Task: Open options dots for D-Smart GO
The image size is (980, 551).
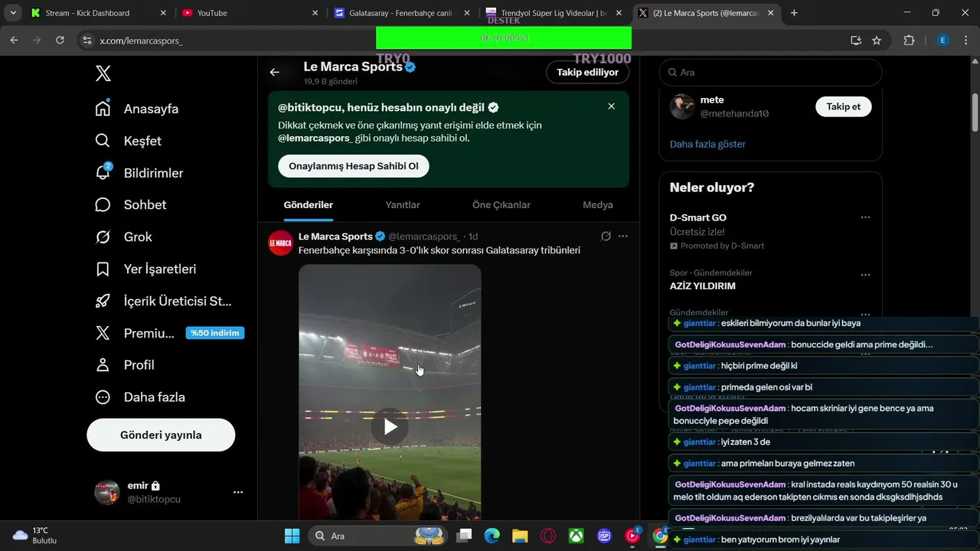Action: click(x=865, y=217)
